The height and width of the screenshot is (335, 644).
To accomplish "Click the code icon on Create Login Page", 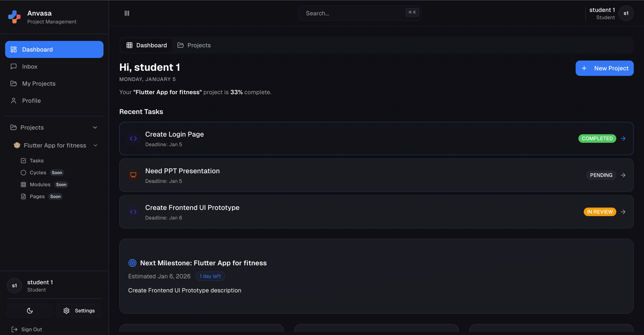I will 133,139.
